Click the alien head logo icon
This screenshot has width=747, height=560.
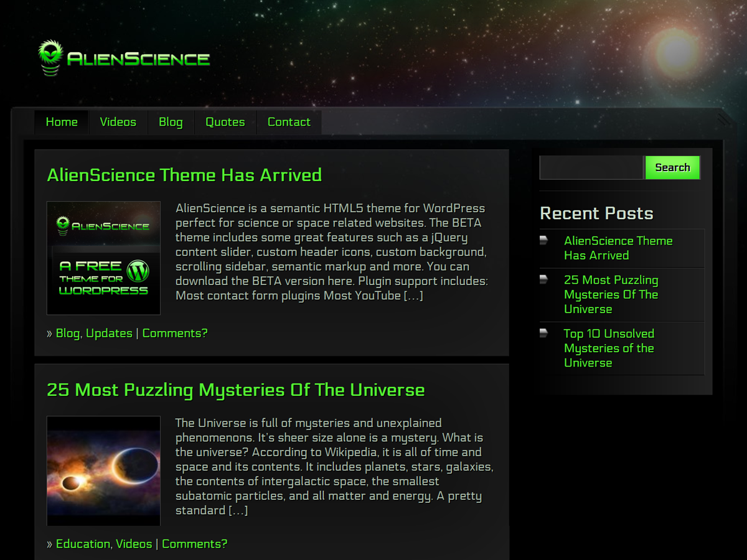click(x=50, y=58)
